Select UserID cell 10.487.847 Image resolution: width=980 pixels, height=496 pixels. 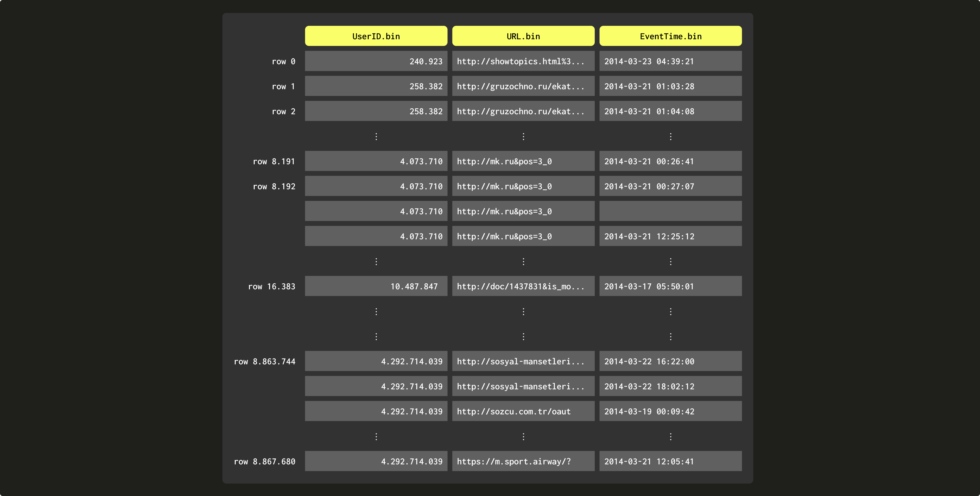coord(376,287)
